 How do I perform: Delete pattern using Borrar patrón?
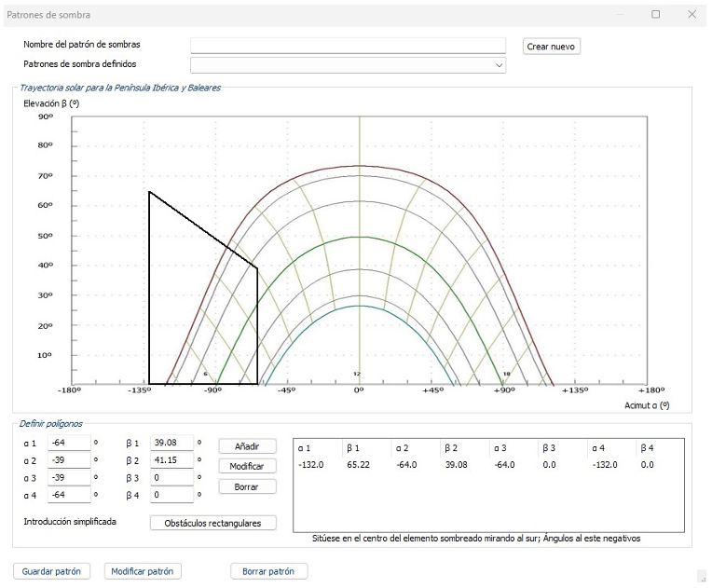pyautogui.click(x=268, y=571)
